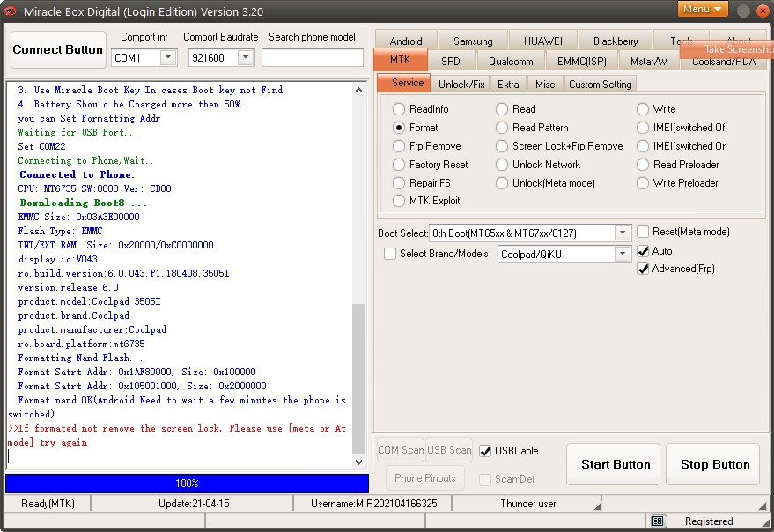
Task: Select the Read radio option
Action: pyautogui.click(x=502, y=108)
